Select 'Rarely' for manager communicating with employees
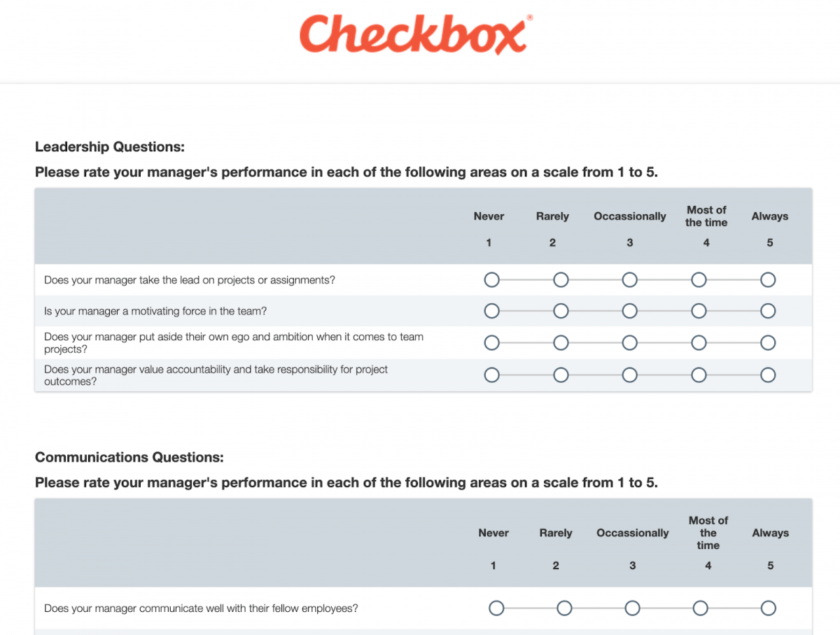 (564, 608)
